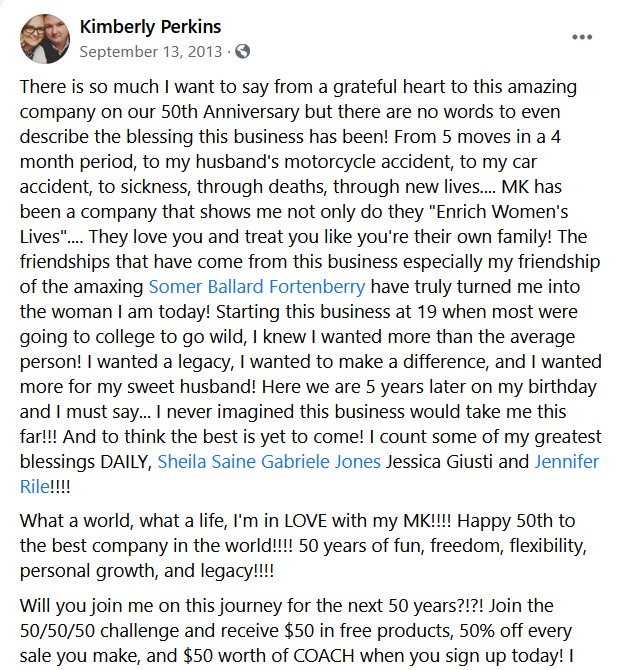Open the Kimberly Perkins profile name link
Image resolution: width=617 pixels, height=670 pixels.
(150, 27)
